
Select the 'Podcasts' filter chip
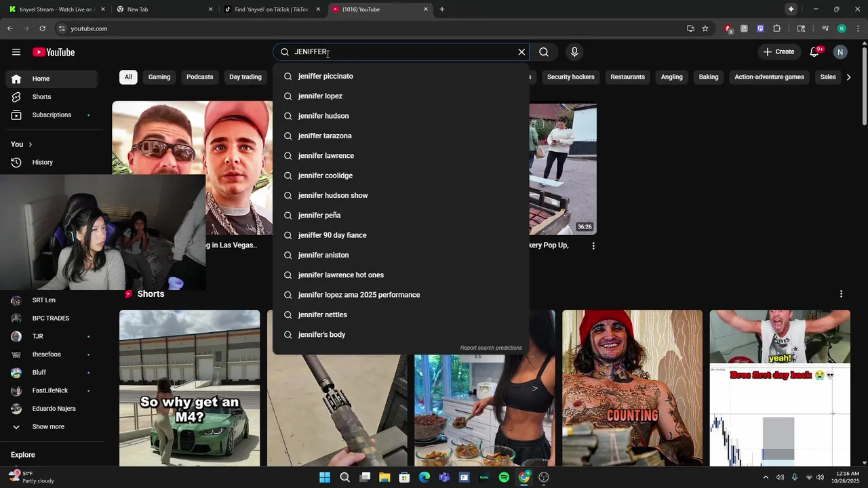[200, 77]
